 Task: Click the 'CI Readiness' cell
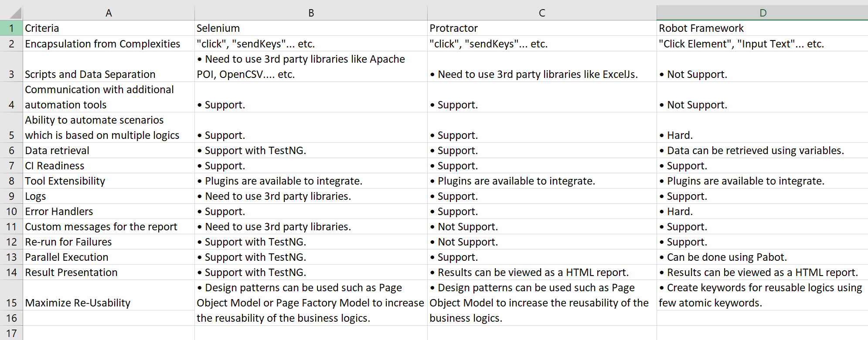pyautogui.click(x=109, y=165)
